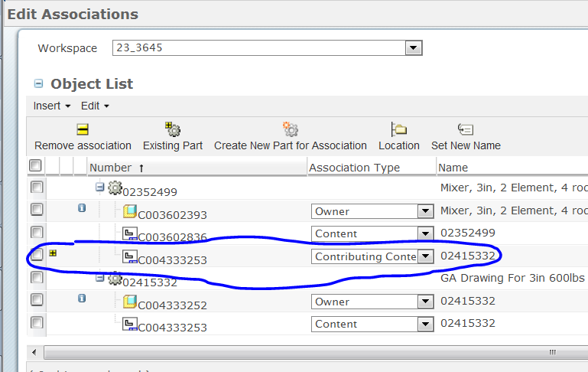
Task: Click the drawing icon in the Contributing Content row
Action: [x=130, y=256]
